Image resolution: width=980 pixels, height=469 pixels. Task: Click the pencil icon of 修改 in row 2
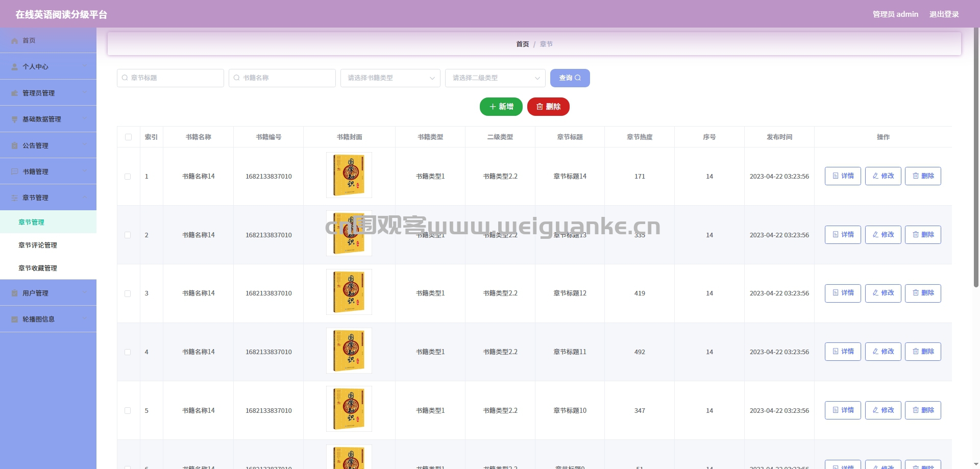[875, 235]
